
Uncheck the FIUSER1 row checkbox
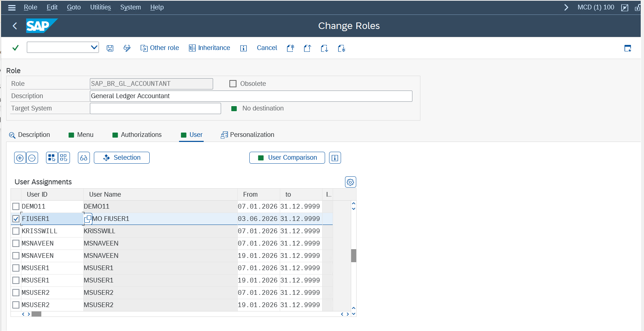coord(16,219)
